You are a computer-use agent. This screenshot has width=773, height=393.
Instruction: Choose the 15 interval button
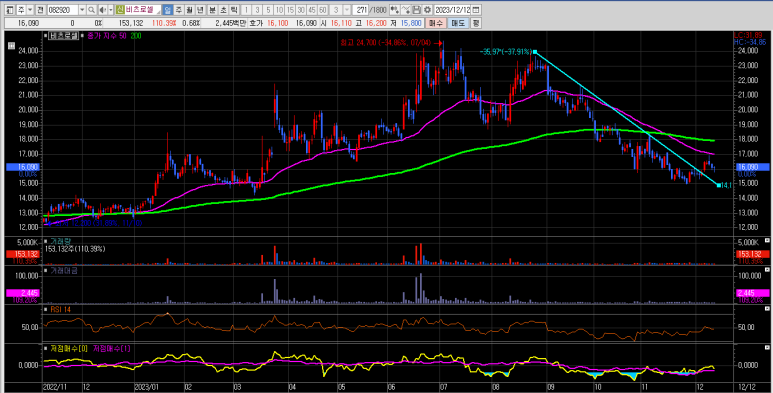pyautogui.click(x=290, y=10)
